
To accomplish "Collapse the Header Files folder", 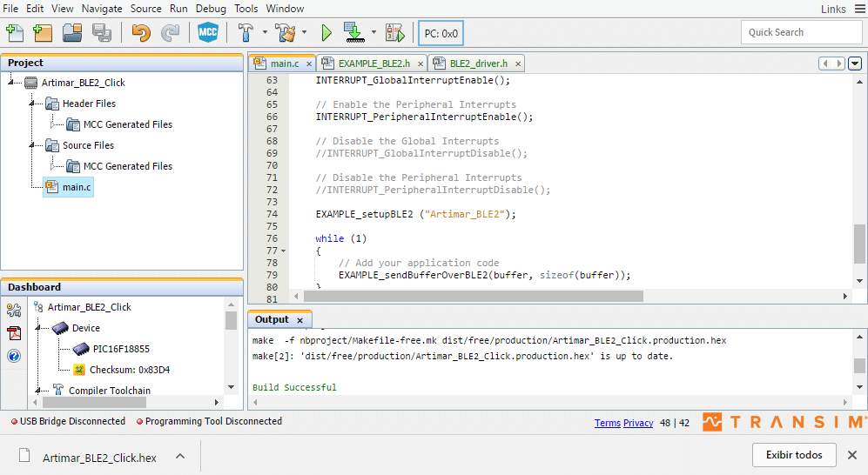I will [32, 104].
